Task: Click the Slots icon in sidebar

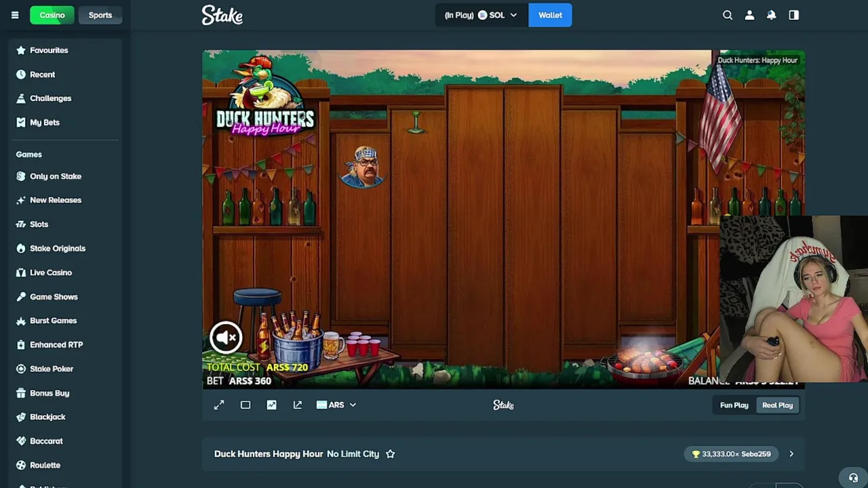Action: click(x=21, y=224)
